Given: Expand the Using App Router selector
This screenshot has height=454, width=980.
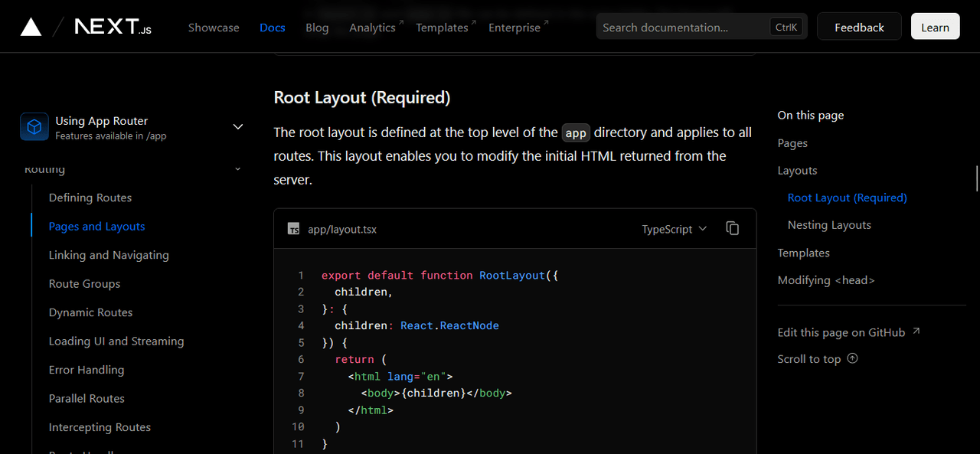Looking at the screenshot, I should [x=237, y=127].
